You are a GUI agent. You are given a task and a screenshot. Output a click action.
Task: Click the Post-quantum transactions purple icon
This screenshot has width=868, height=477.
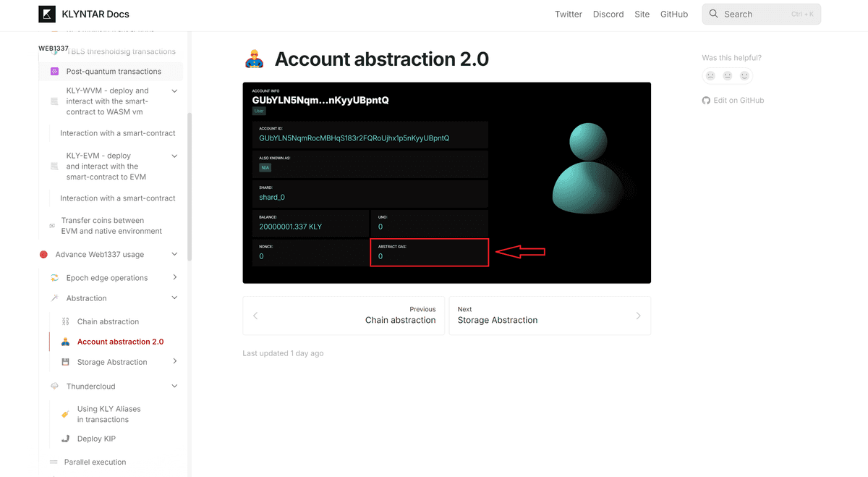coord(54,72)
